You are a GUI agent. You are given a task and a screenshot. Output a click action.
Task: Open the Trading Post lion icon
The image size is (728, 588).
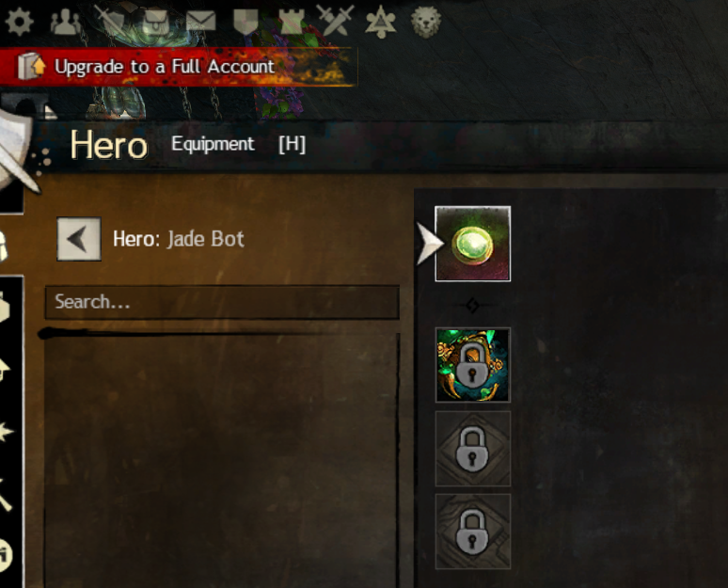[x=426, y=22]
